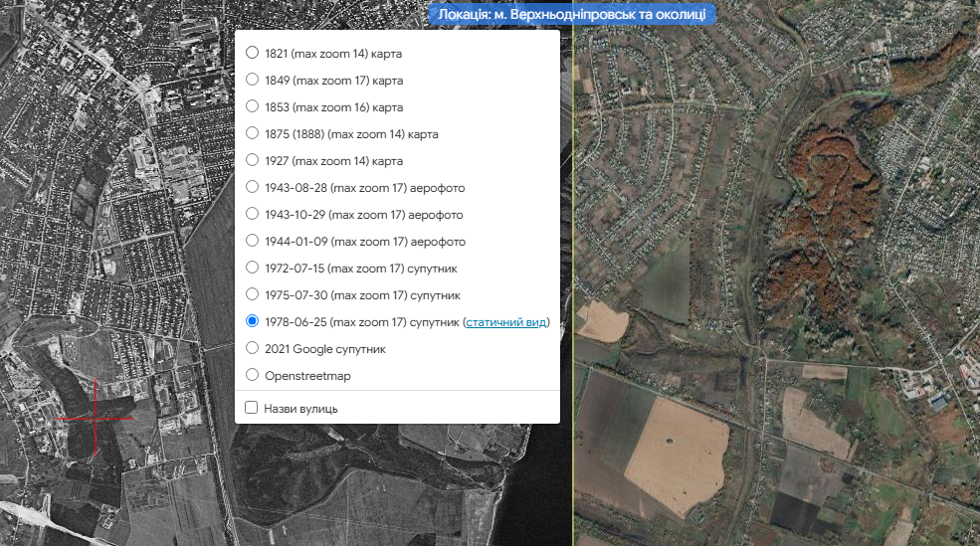Click the 'Openstreetmap' label text

(307, 376)
